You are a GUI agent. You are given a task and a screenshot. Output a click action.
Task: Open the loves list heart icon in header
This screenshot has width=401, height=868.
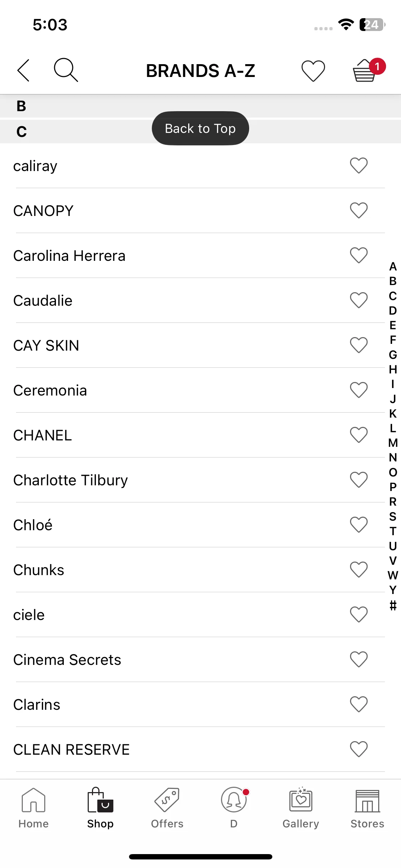313,71
